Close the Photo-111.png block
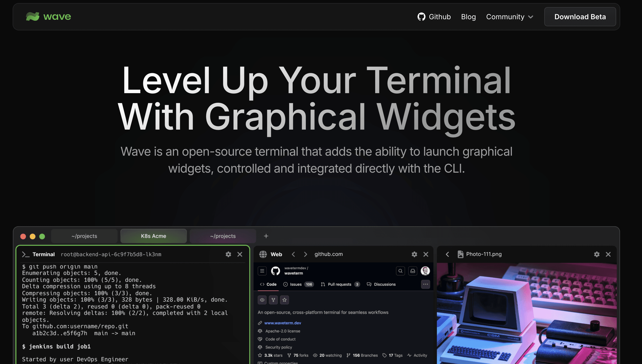The height and width of the screenshot is (364, 642). click(x=608, y=254)
